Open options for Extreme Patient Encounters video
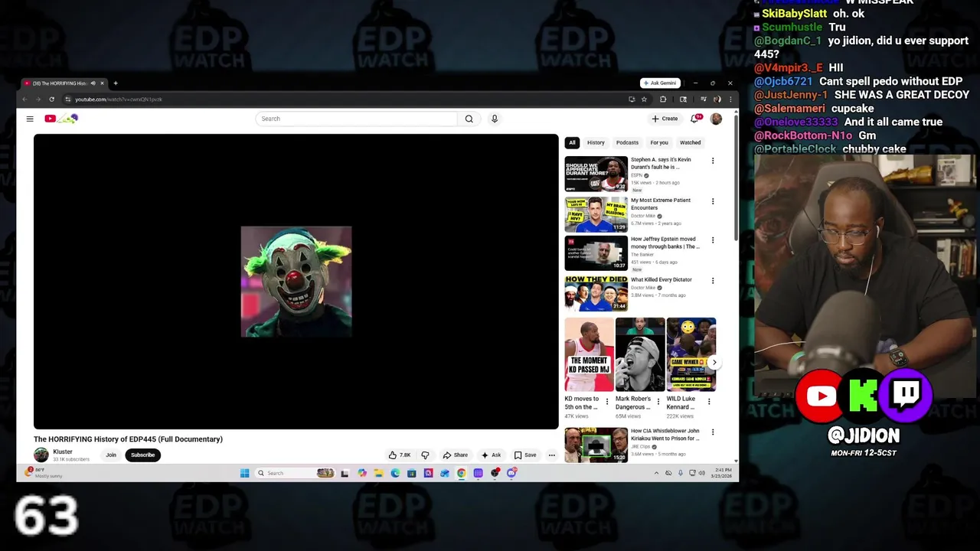This screenshot has height=551, width=980. point(713,201)
